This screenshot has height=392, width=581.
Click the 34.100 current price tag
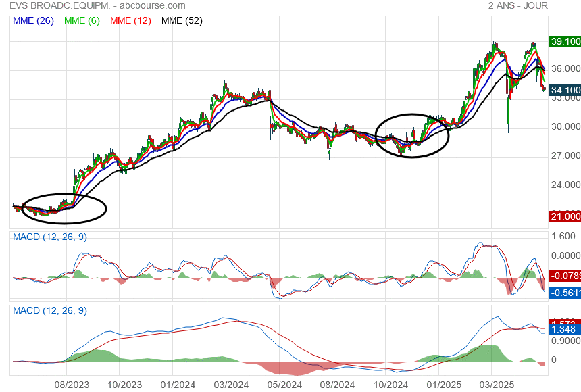point(565,90)
